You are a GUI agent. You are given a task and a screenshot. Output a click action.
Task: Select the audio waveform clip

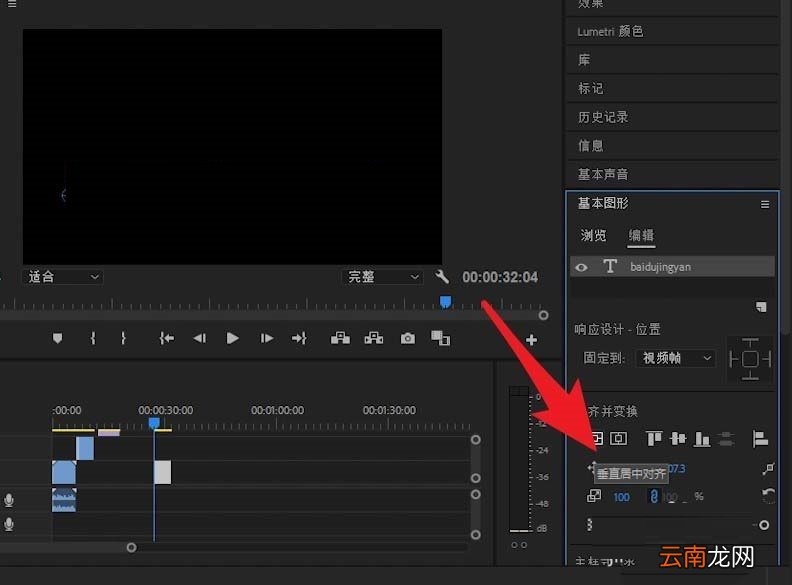pos(64,500)
